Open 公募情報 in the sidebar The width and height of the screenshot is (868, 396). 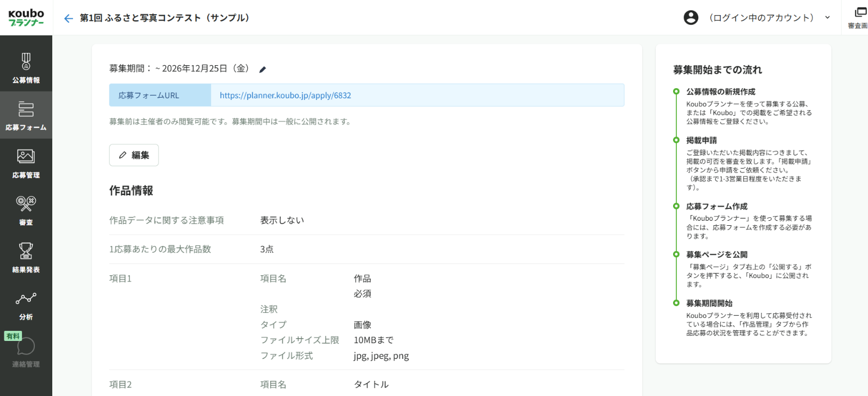26,67
